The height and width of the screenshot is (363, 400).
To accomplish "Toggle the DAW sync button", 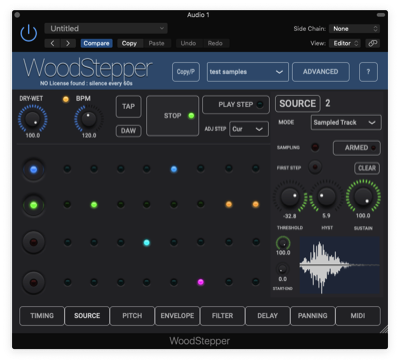I will 128,131.
